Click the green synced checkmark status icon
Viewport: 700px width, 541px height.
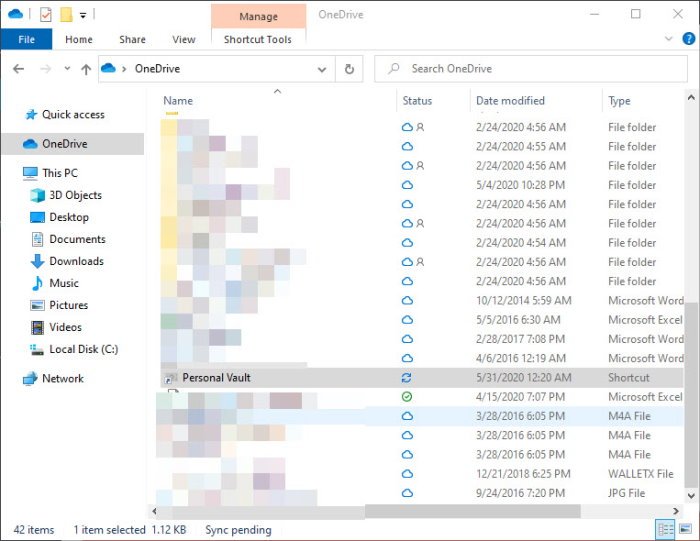(x=407, y=396)
